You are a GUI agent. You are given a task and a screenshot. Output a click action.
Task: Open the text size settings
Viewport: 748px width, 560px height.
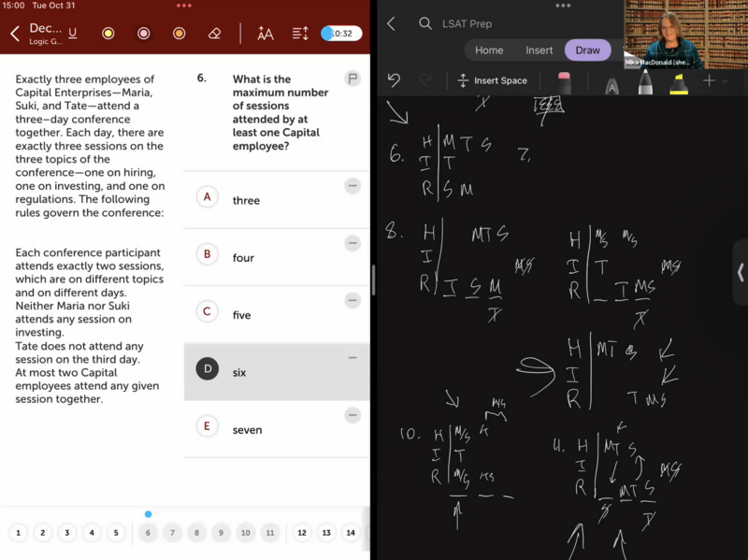point(266,34)
